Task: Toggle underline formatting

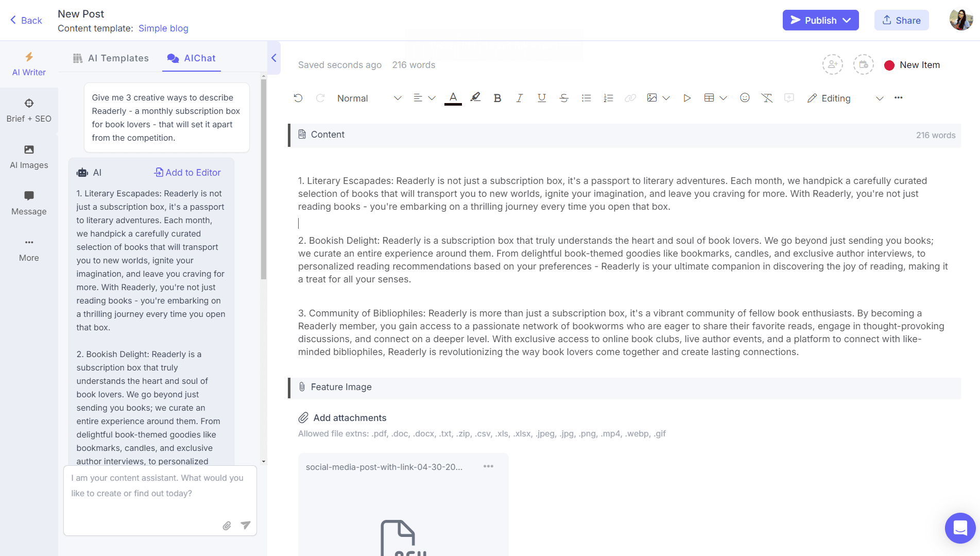Action: 542,98
